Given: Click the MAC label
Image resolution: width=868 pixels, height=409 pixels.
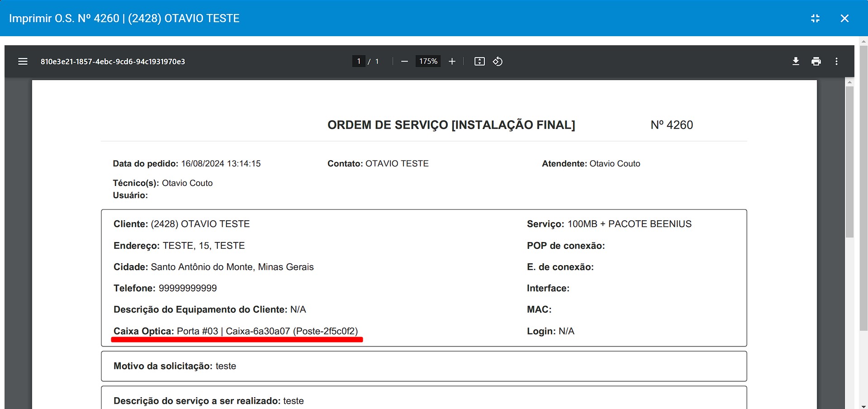Looking at the screenshot, I should (x=539, y=309).
